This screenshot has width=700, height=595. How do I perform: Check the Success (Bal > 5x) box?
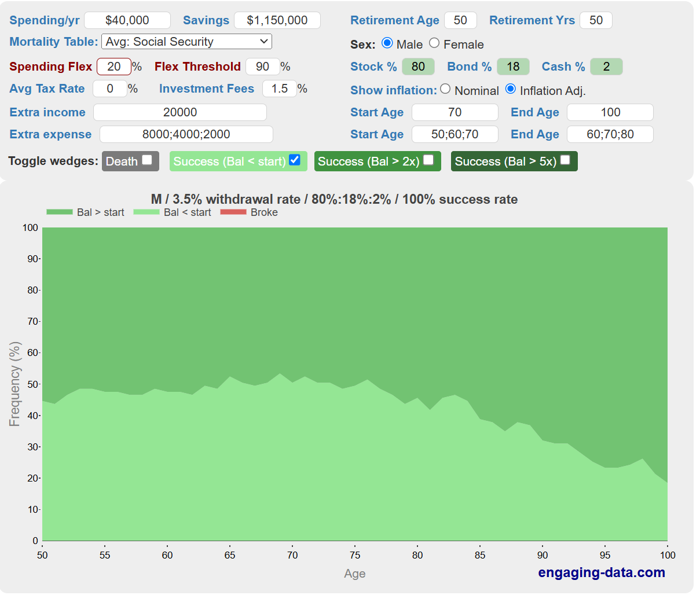tap(565, 160)
